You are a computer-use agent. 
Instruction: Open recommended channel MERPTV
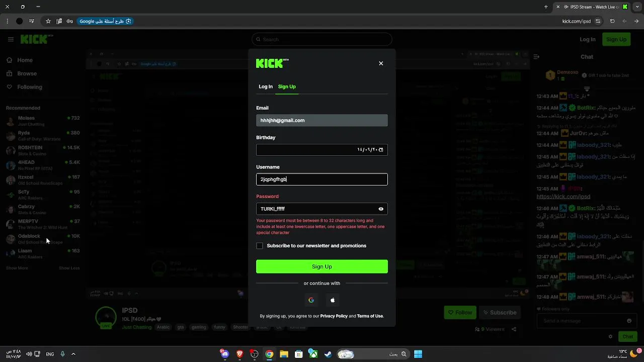click(x=43, y=224)
